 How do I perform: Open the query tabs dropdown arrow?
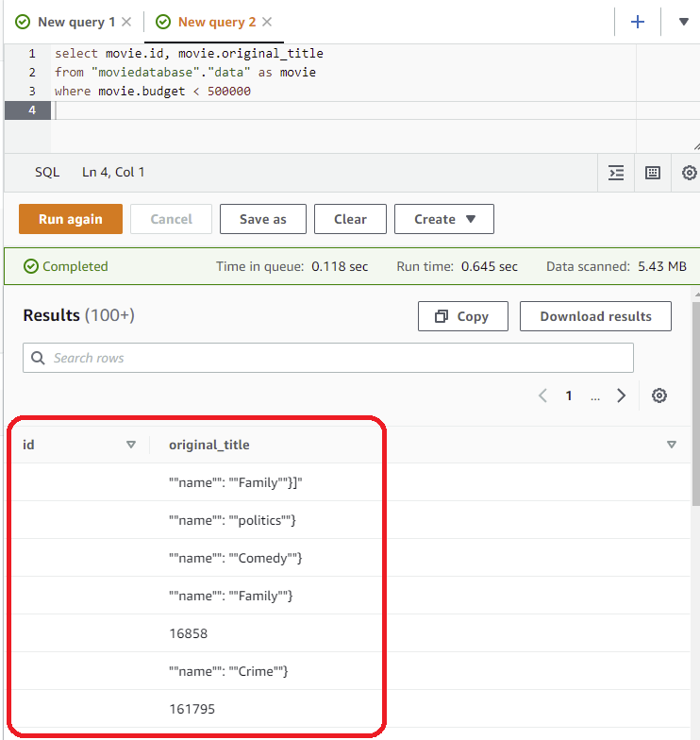click(684, 22)
